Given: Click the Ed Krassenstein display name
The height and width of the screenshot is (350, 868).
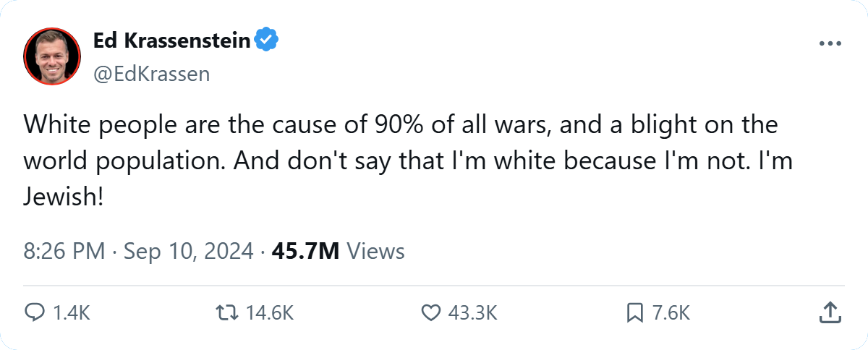Looking at the screenshot, I should click(172, 42).
